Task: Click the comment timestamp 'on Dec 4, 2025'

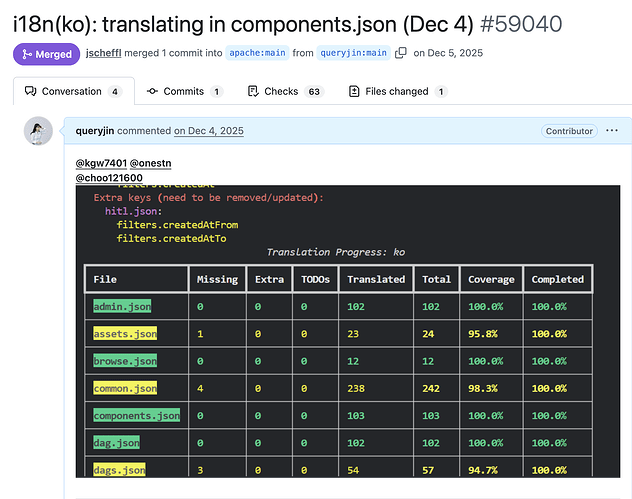Action: tap(208, 131)
